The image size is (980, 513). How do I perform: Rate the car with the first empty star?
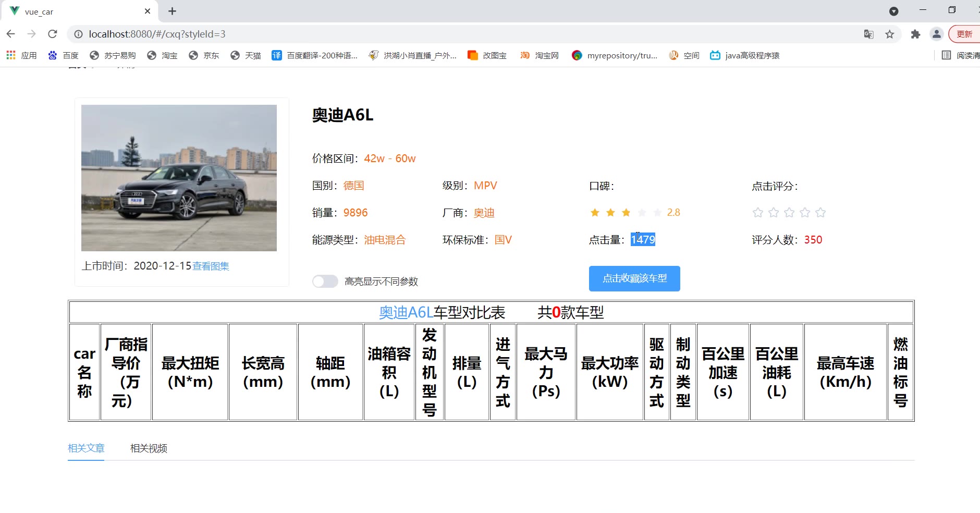point(758,213)
